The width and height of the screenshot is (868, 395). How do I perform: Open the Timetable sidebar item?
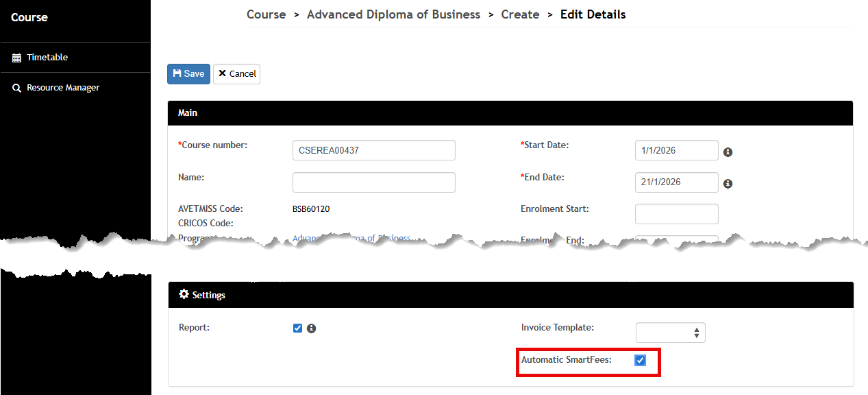[75, 58]
